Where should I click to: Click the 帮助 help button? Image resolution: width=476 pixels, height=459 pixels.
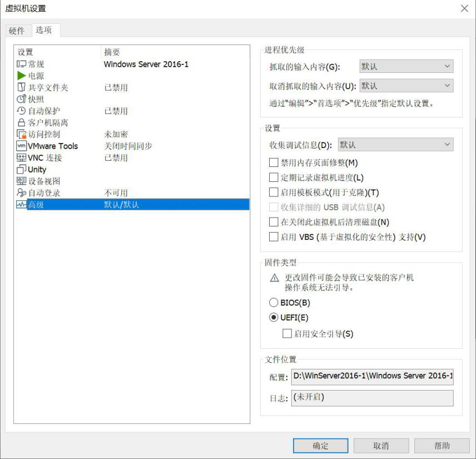pyautogui.click(x=442, y=446)
